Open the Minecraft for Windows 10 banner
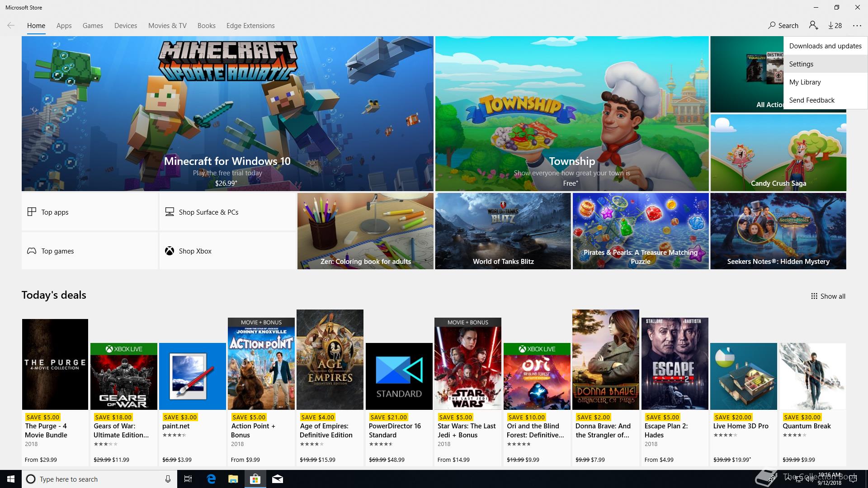Screen dimensions: 868x488 [227, 113]
